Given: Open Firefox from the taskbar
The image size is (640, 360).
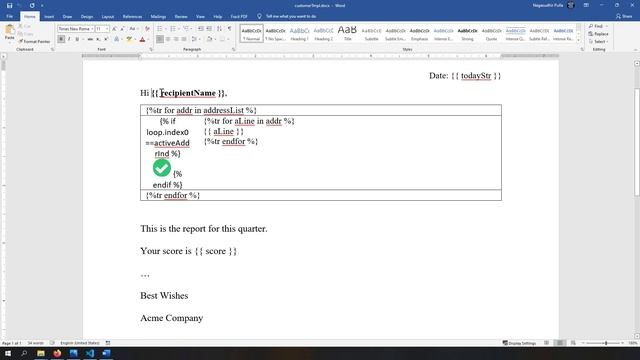Looking at the screenshot, I should point(57,353).
